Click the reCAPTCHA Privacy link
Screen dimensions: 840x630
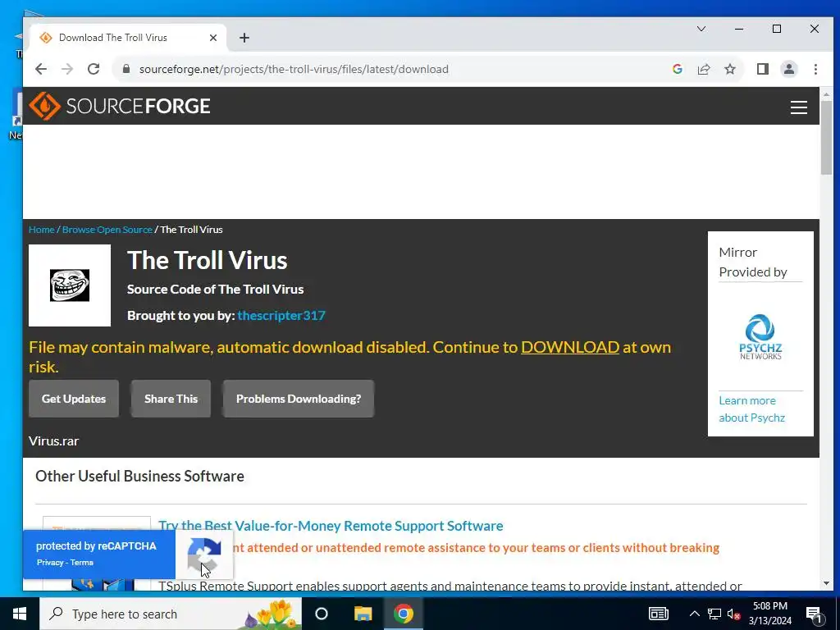coord(50,563)
